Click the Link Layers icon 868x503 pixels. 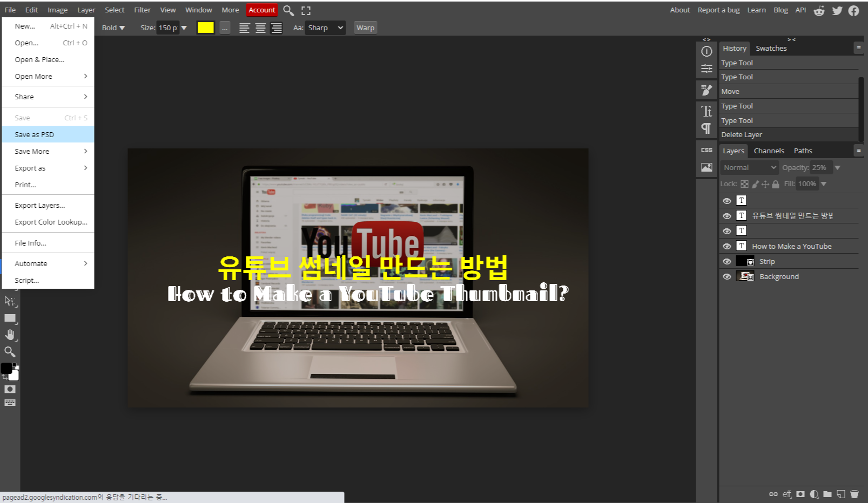(x=773, y=494)
